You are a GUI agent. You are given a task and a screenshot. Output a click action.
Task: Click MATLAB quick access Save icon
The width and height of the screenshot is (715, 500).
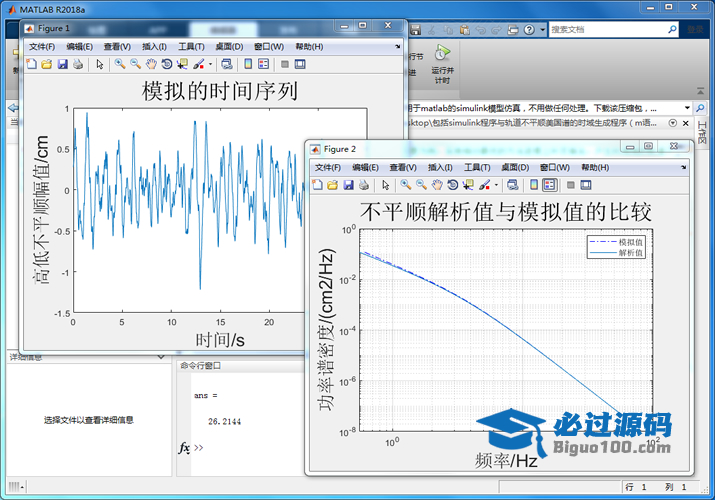[415, 30]
